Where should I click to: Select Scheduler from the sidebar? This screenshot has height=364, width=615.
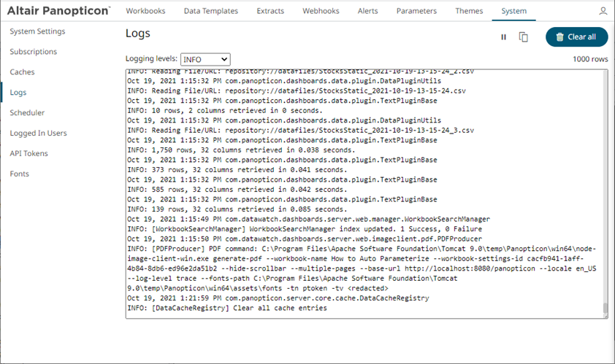27,113
